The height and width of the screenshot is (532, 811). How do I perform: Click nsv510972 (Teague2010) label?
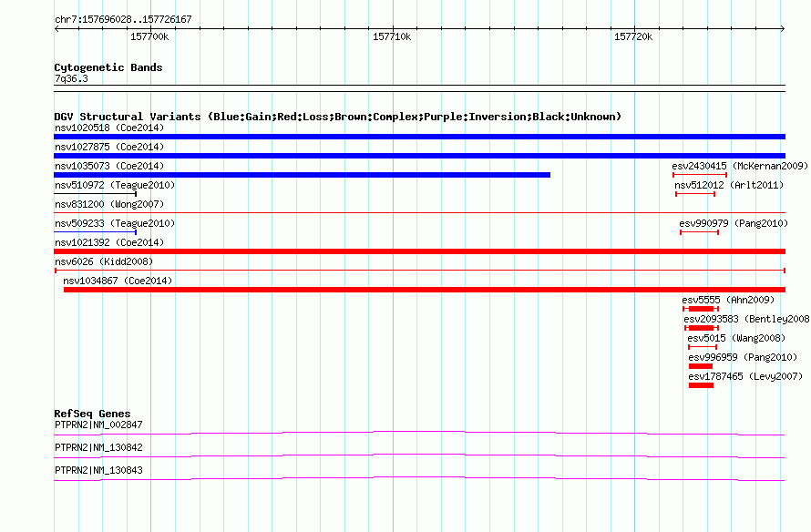115,185
